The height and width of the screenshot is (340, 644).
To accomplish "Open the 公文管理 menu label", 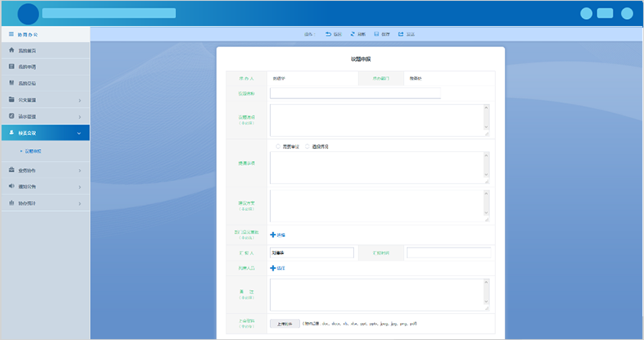I will 27,100.
